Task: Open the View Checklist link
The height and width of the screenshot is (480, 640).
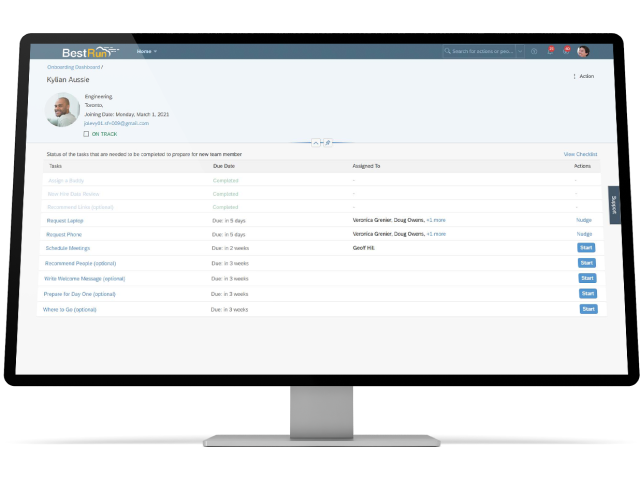Action: click(x=579, y=154)
